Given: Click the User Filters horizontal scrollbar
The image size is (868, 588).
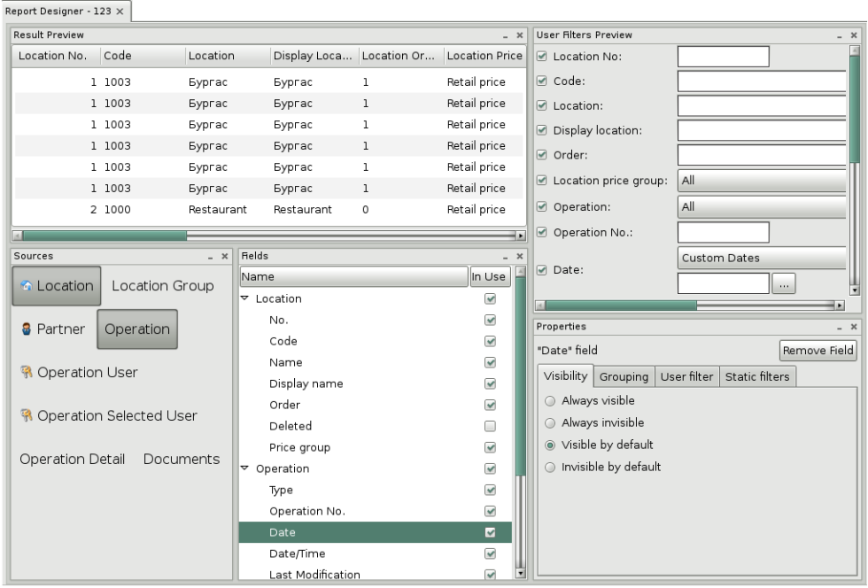Looking at the screenshot, I should pos(690,306).
